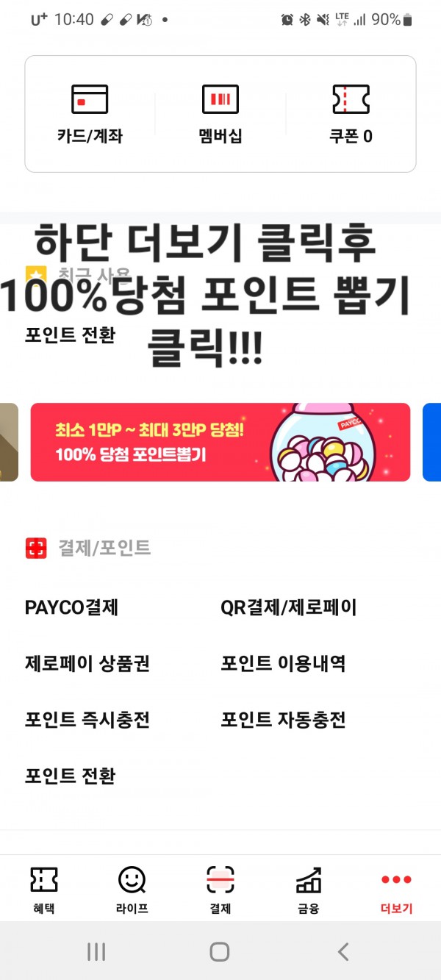The height and width of the screenshot is (980, 441).
Task: Open PAYCO결제 menu entry
Action: pyautogui.click(x=71, y=607)
